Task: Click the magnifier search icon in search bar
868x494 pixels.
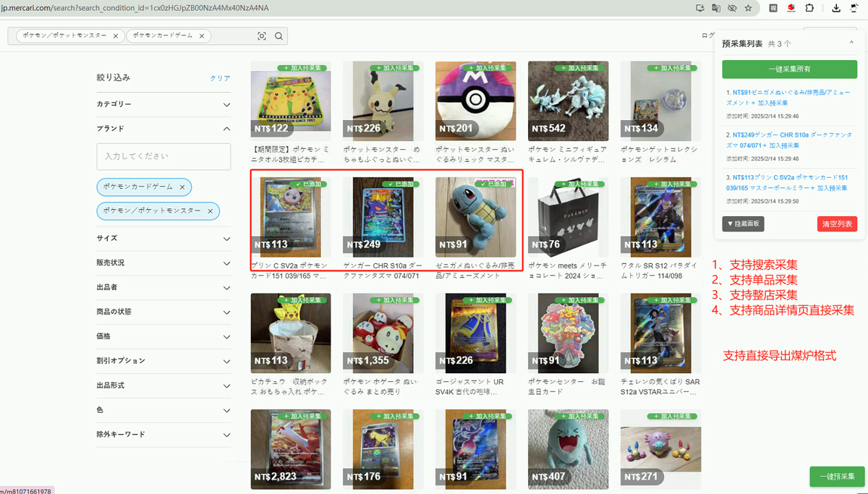Action: pyautogui.click(x=278, y=36)
